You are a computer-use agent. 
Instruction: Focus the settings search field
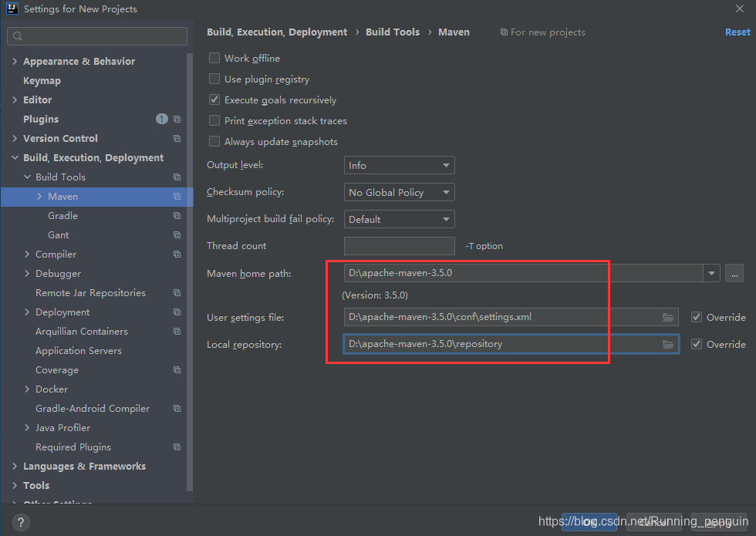[x=97, y=36]
